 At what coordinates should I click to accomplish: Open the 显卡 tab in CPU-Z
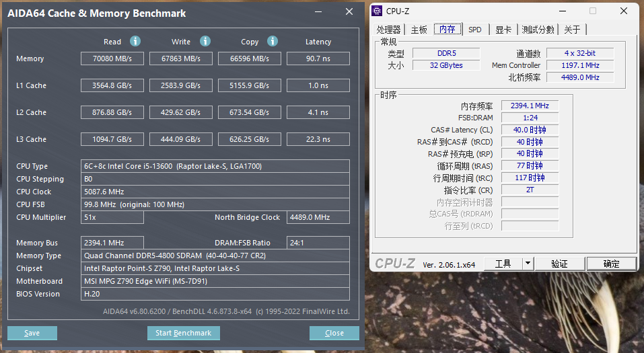503,30
